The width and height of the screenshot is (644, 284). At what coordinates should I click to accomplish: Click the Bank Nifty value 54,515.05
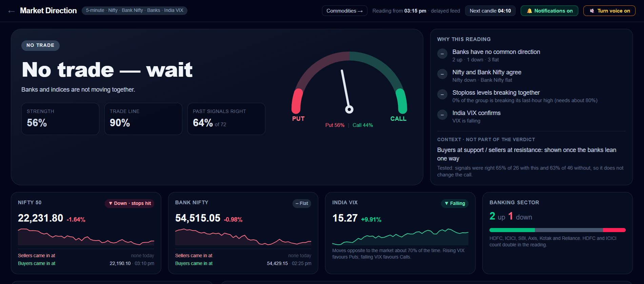tap(198, 218)
